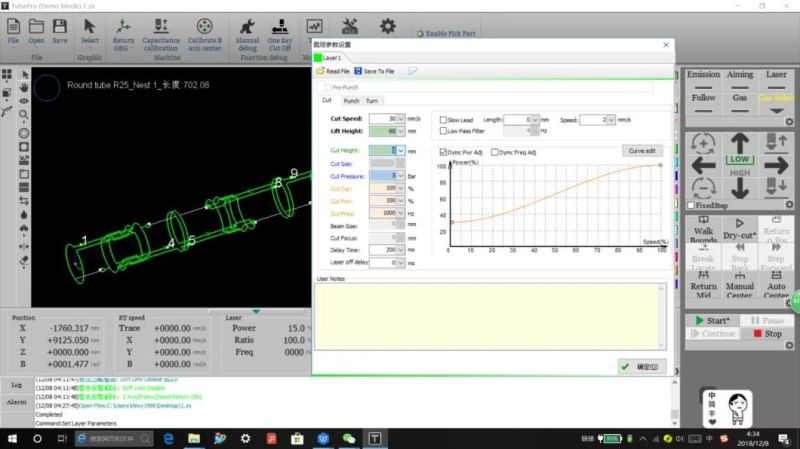The height and width of the screenshot is (449, 800).
Task: Click the down arrow jog button
Action: tap(740, 188)
